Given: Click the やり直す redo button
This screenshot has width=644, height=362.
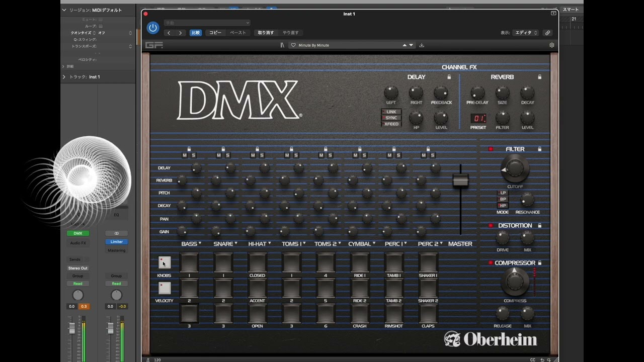Looking at the screenshot, I should pos(290,33).
